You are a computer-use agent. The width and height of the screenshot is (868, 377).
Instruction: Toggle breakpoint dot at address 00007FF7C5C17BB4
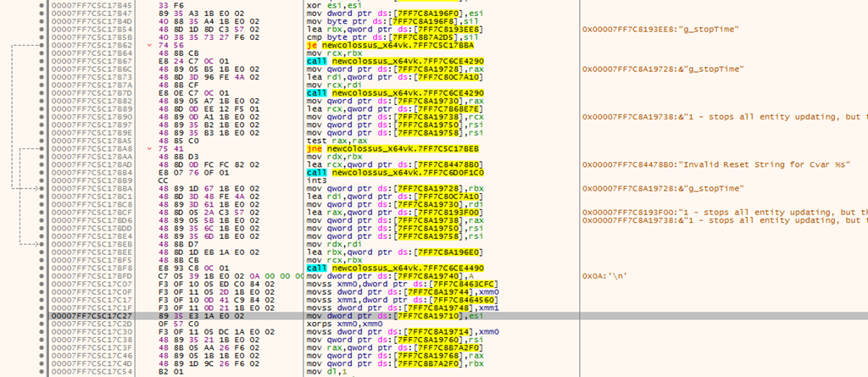coord(42,173)
